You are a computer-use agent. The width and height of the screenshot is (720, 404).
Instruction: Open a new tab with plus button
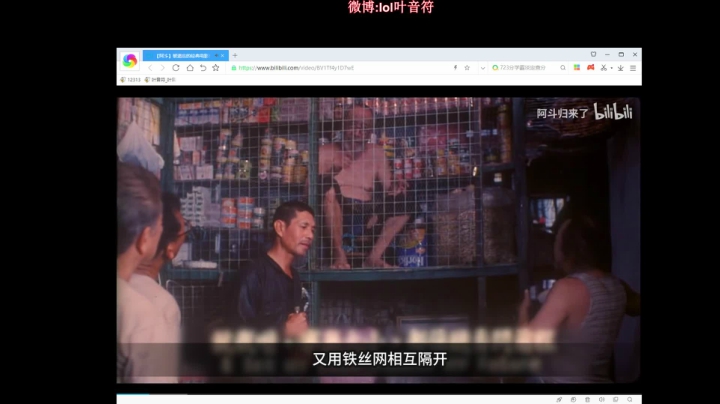(235, 56)
